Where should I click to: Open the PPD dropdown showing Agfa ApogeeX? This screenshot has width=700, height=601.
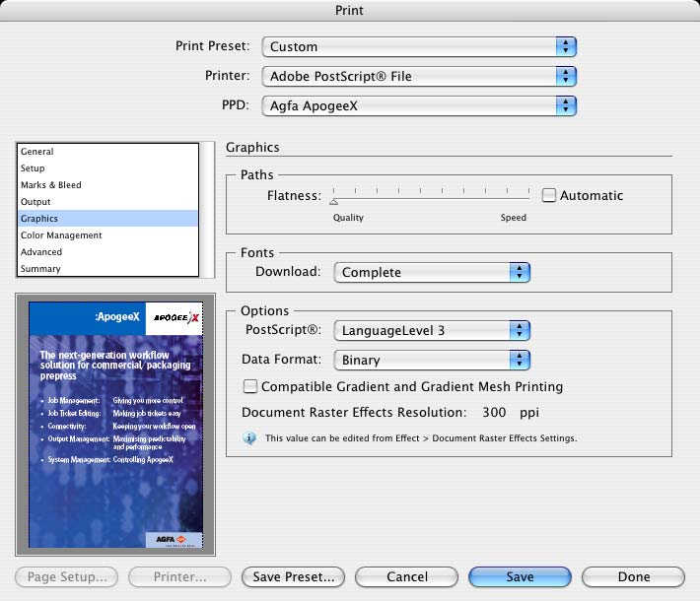pos(419,105)
